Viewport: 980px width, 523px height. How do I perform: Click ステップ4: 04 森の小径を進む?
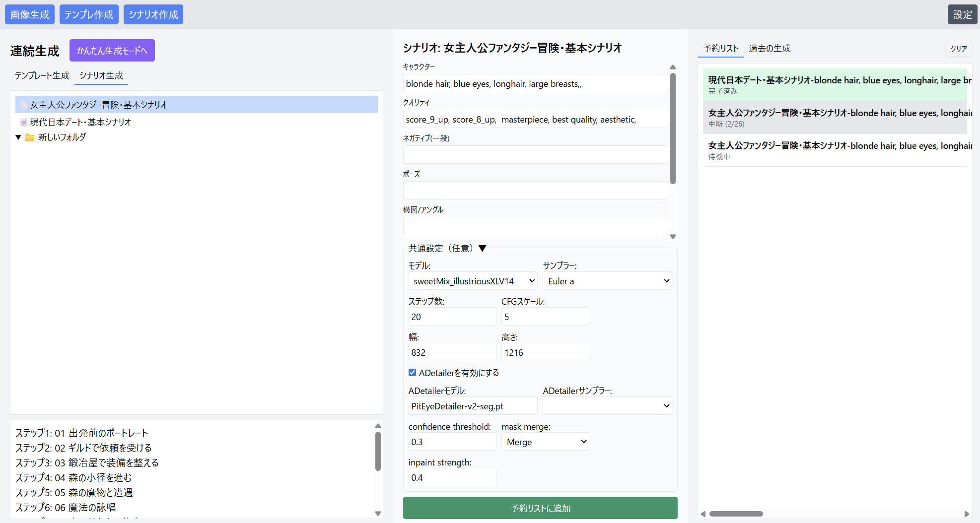pos(73,478)
